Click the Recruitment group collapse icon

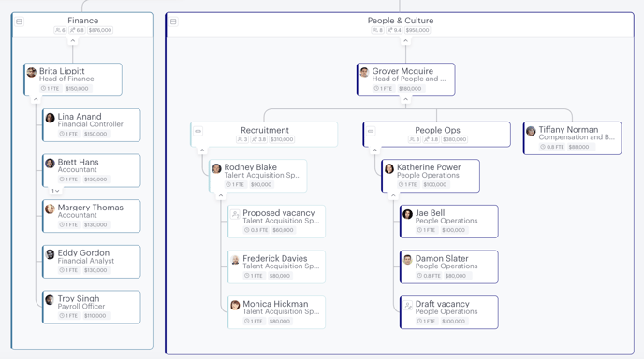(x=198, y=131)
